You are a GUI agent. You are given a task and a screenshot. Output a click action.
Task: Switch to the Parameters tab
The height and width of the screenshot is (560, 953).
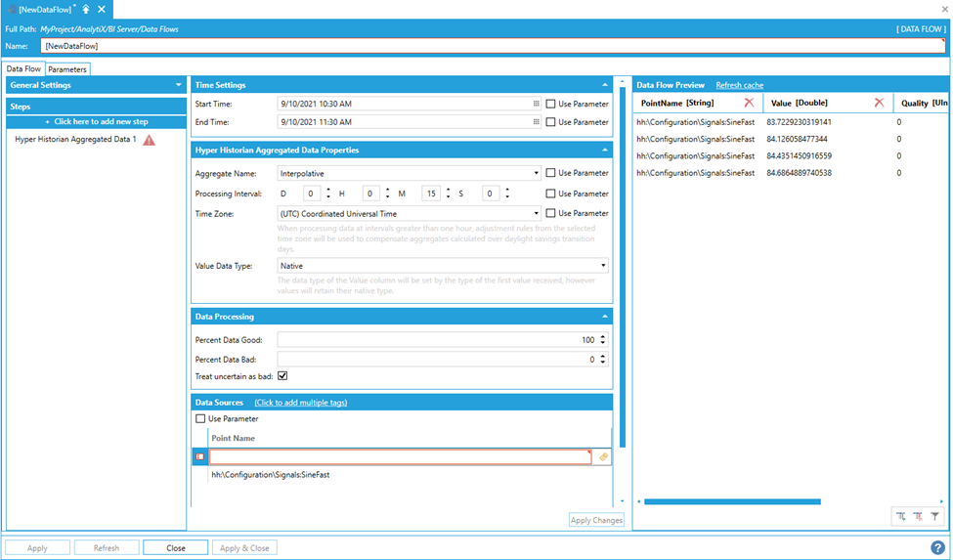[67, 69]
